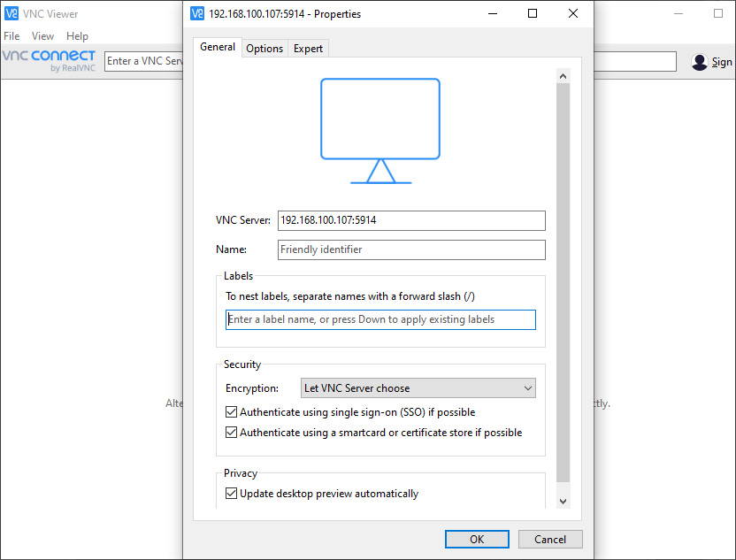This screenshot has width=736, height=560.
Task: Toggle single sign-on (SSO) authentication checkbox
Action: pyautogui.click(x=232, y=412)
